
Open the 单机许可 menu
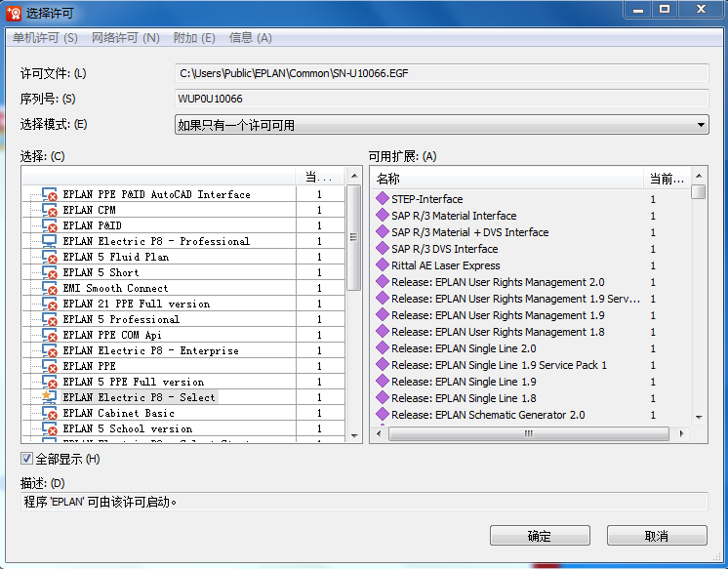(x=45, y=38)
